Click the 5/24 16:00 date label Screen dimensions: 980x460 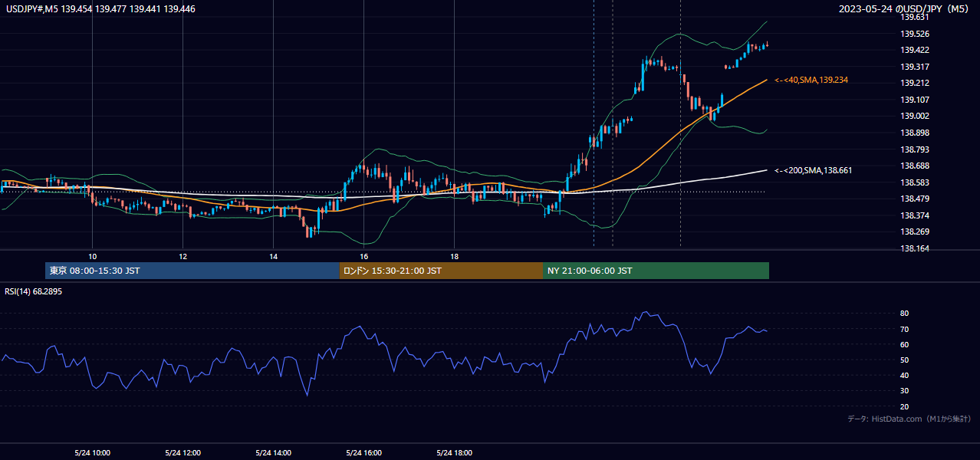click(x=364, y=452)
